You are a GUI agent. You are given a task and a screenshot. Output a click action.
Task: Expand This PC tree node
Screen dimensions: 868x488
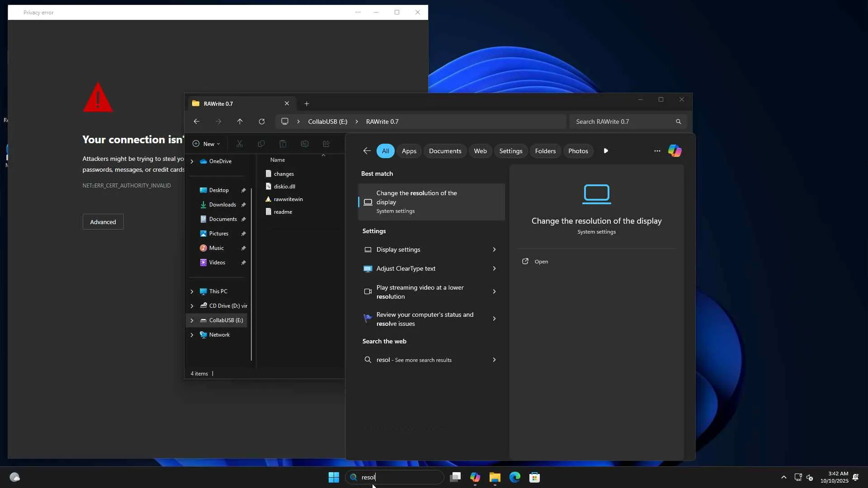(x=192, y=291)
